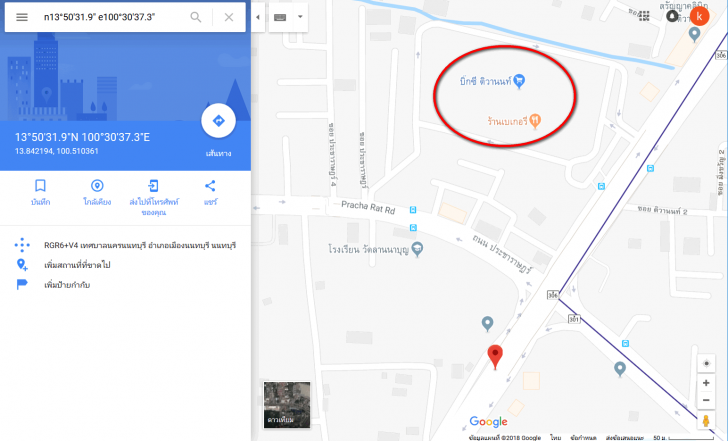Clear the search box with X
Image resolution: width=728 pixels, height=441 pixels.
tap(228, 17)
